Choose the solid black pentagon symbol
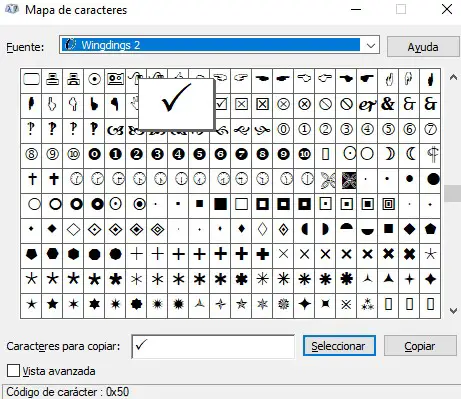This screenshot has height=399, width=461. [x=430, y=229]
